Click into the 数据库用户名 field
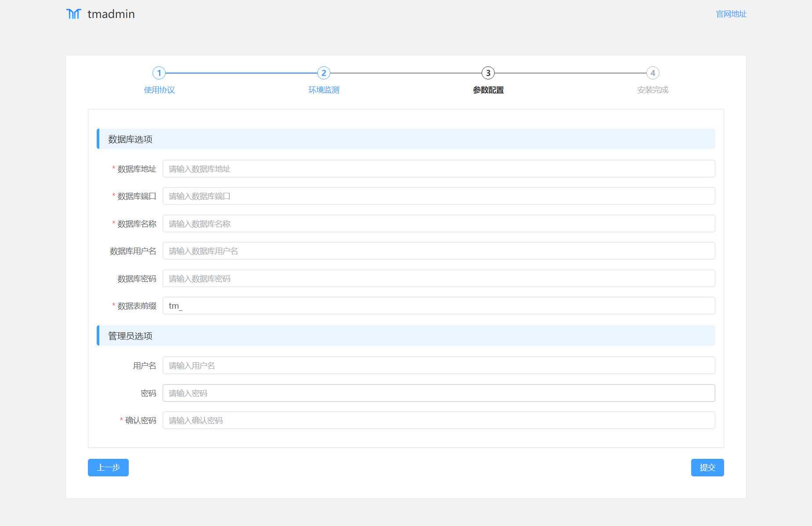This screenshot has height=526, width=812. click(x=439, y=251)
